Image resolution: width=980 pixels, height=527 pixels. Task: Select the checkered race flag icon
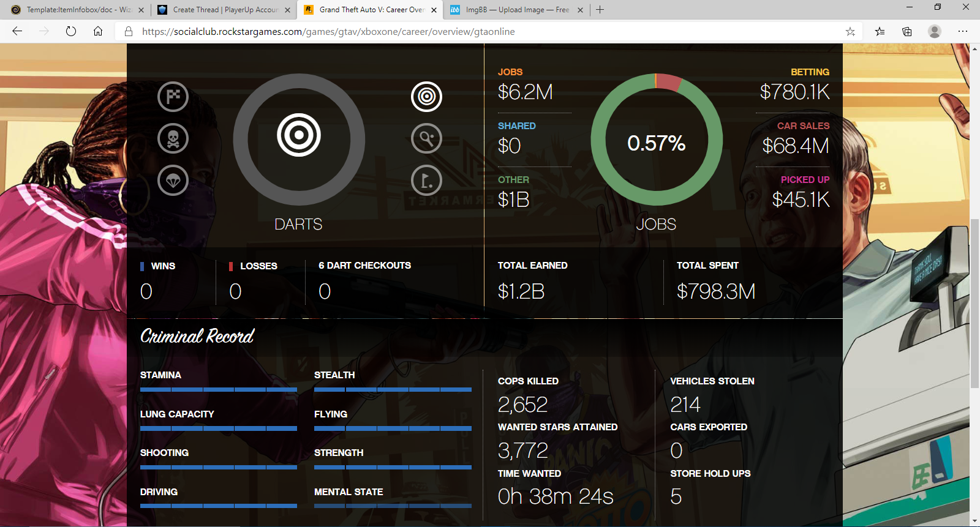tap(173, 97)
